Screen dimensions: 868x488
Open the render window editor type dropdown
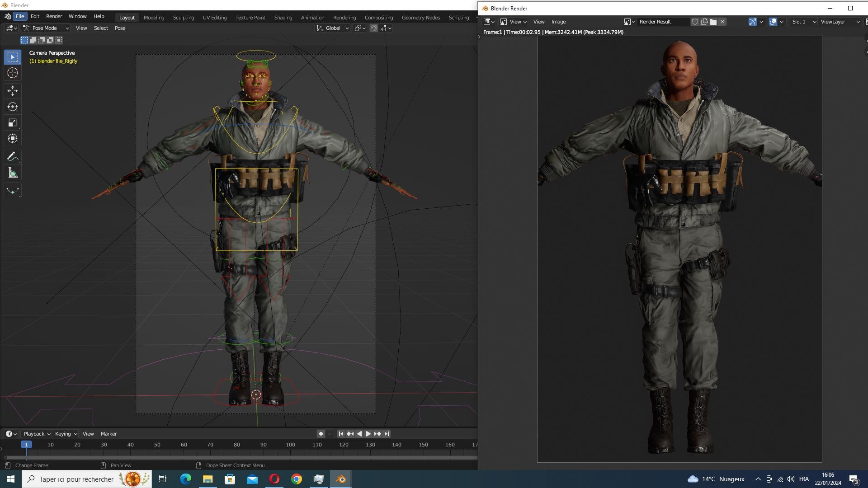pyautogui.click(x=489, y=22)
